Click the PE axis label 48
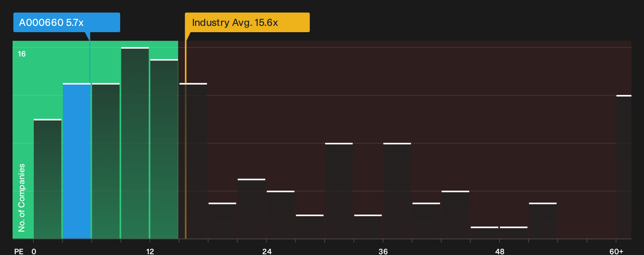The image size is (644, 255). tap(499, 251)
